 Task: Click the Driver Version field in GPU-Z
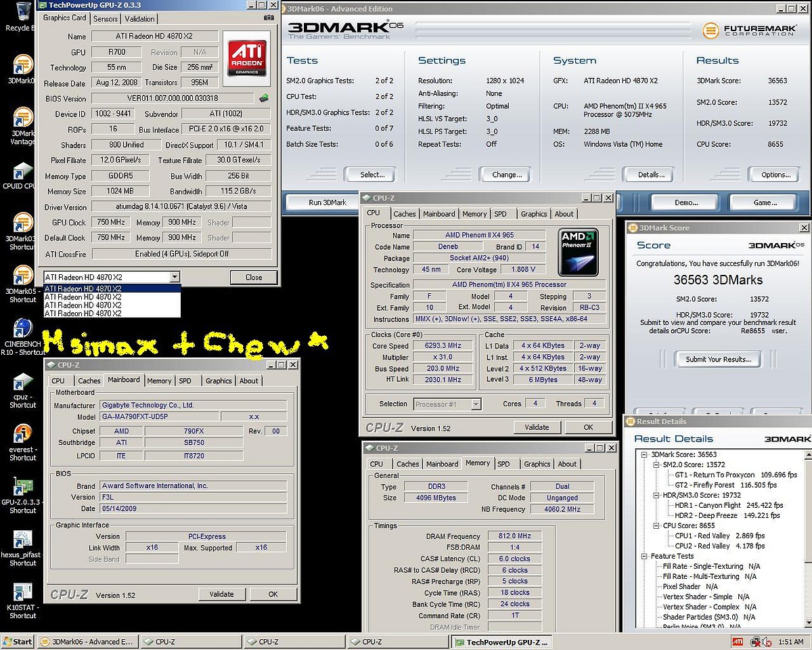pos(181,207)
